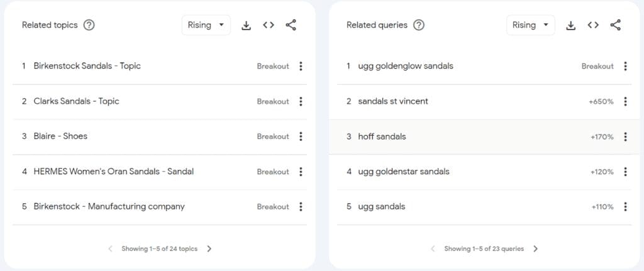Open the Clarks Sandals topic
The width and height of the screenshot is (644, 271).
coord(76,101)
